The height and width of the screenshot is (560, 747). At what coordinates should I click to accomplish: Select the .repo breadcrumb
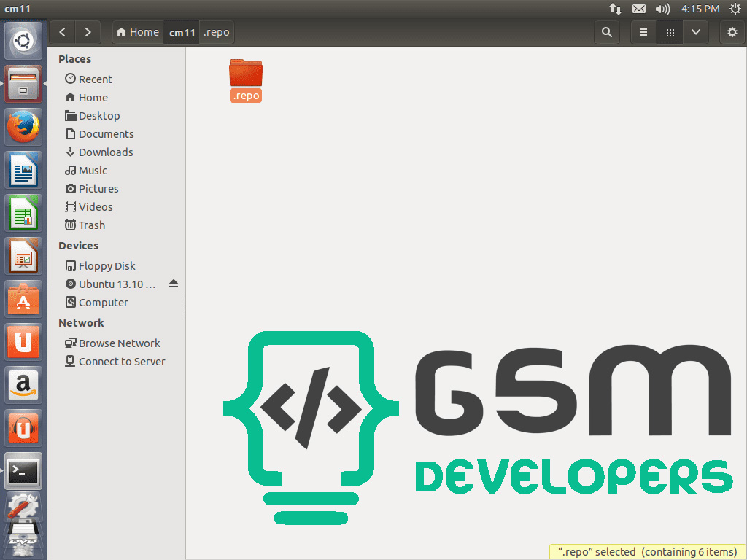(x=217, y=32)
